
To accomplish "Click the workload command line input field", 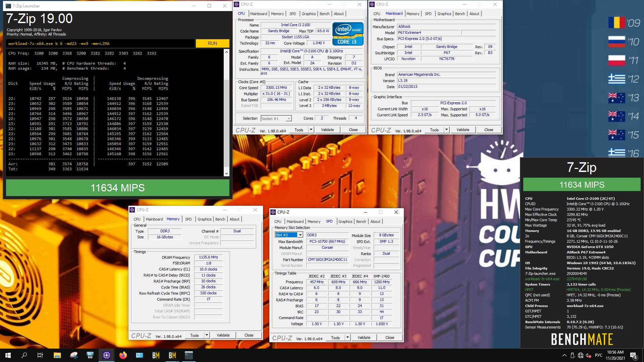I will point(100,44).
